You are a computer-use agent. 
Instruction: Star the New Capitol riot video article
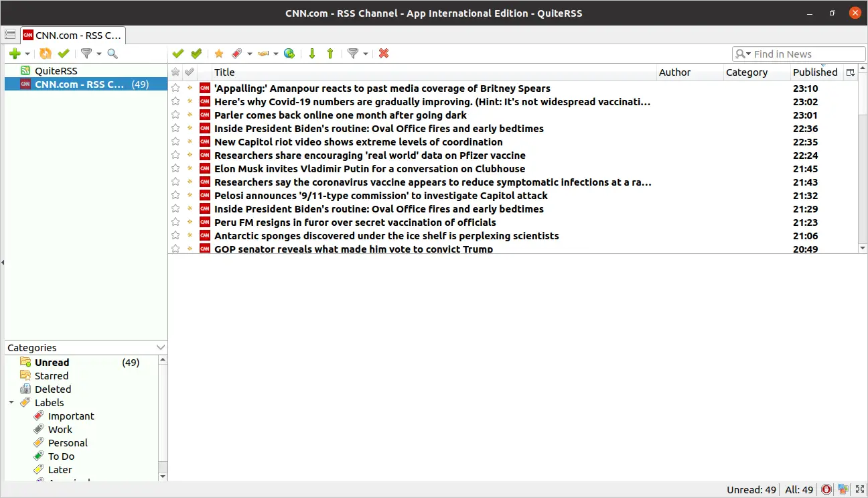(175, 141)
